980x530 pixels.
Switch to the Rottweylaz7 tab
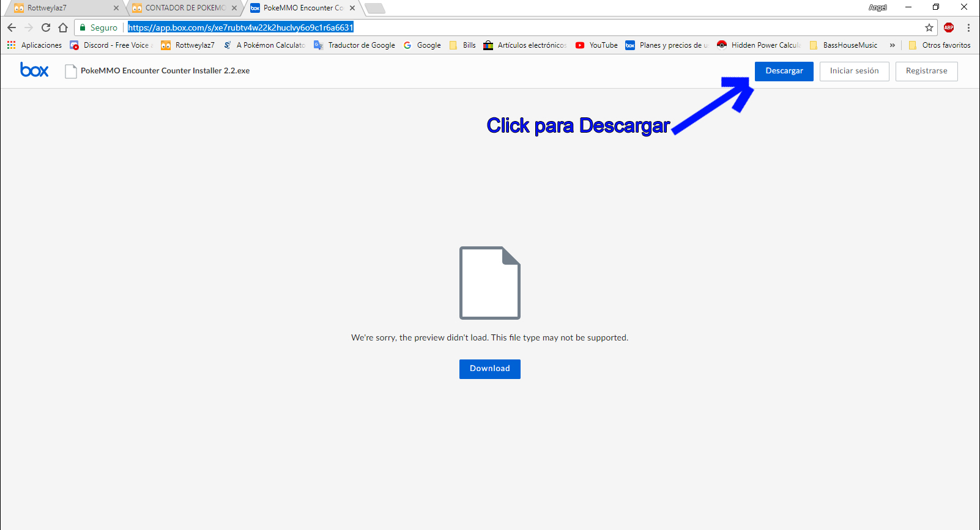pos(61,8)
